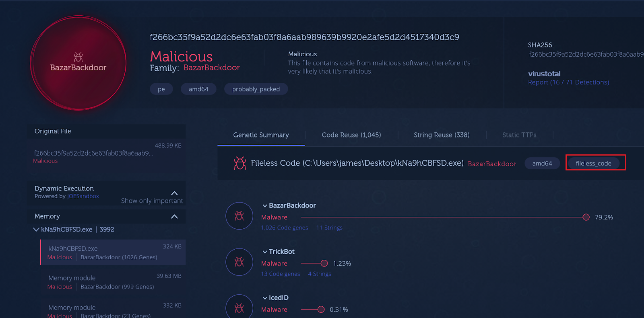The height and width of the screenshot is (318, 644).
Task: Click the amd64 tag below the Family line
Action: pos(198,89)
